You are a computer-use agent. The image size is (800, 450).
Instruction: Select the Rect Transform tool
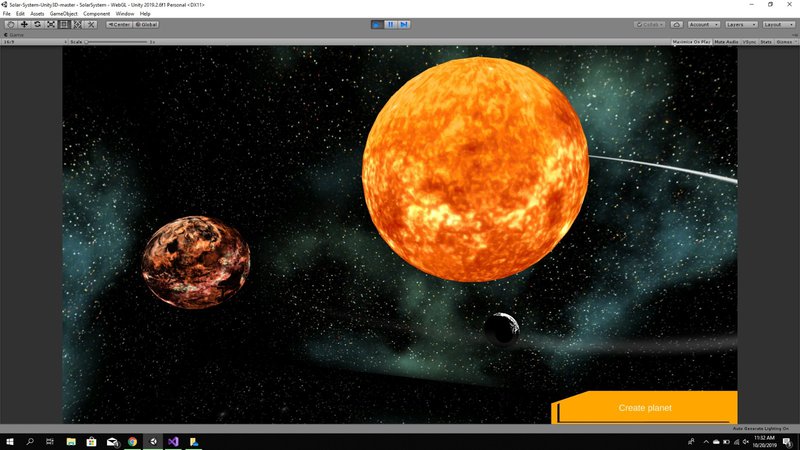pos(64,24)
